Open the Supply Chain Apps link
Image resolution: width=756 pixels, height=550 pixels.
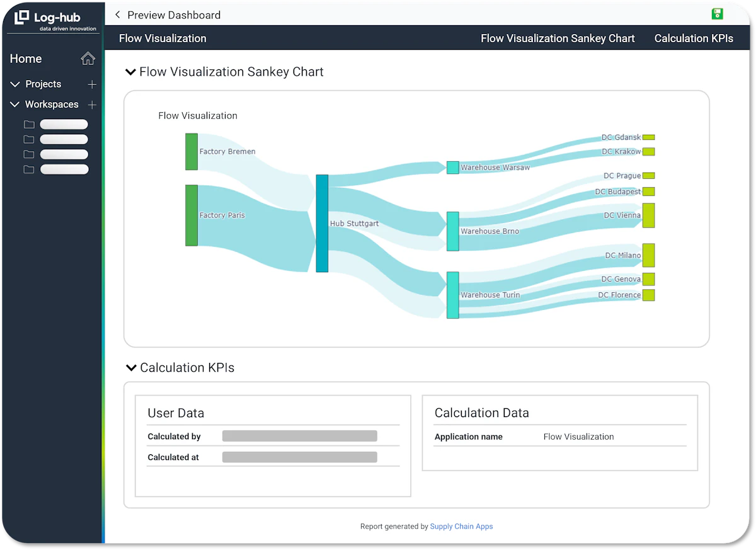461,527
